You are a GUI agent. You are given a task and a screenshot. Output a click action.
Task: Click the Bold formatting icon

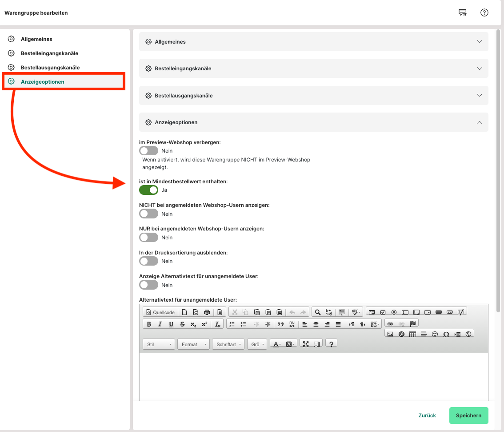click(x=149, y=324)
